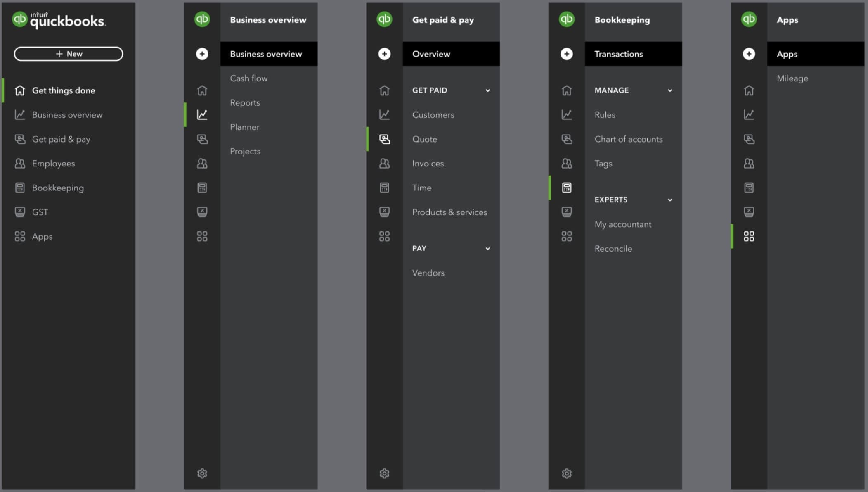Click the employees icon in the Get paid & pay panel
The image size is (868, 492).
385,164
